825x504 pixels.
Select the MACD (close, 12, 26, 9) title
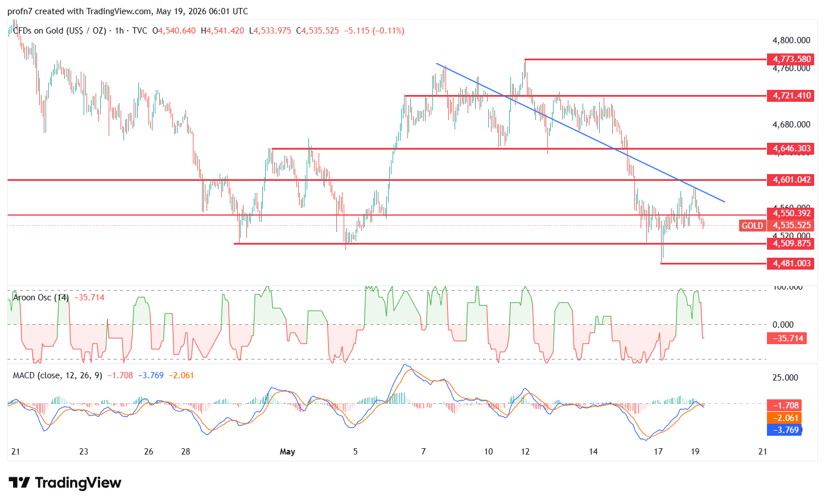pyautogui.click(x=57, y=375)
